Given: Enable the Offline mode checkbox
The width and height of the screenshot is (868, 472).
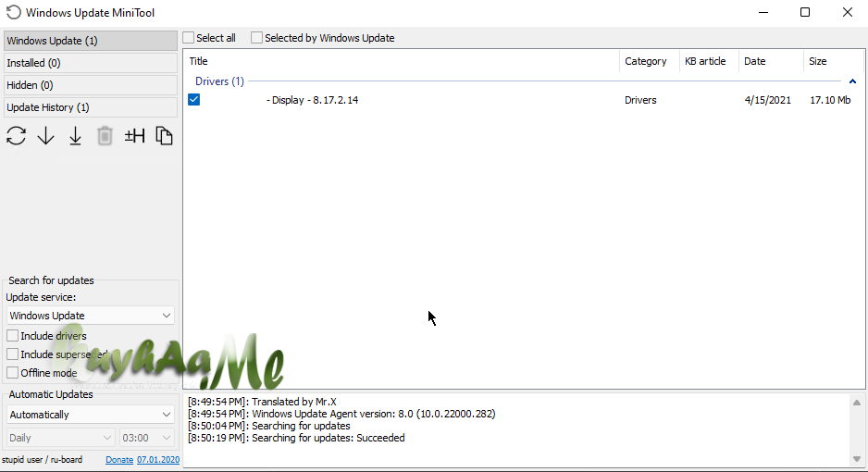Looking at the screenshot, I should point(12,373).
